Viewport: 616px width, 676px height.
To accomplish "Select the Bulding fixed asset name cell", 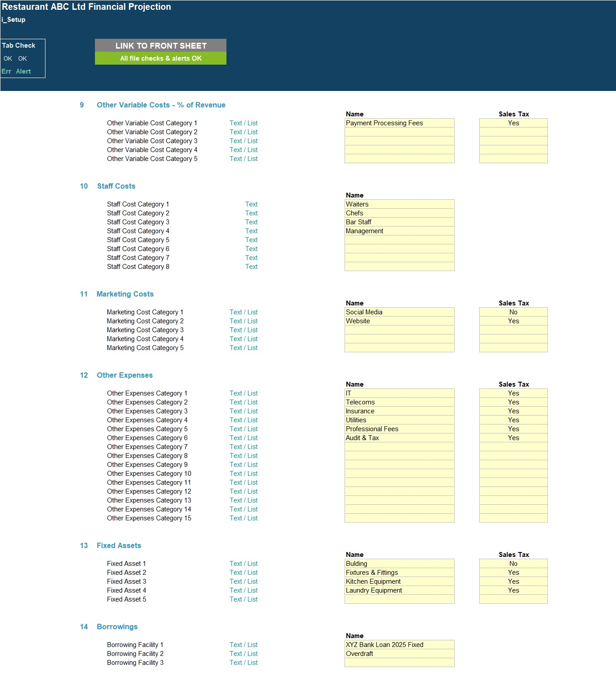I will [x=399, y=564].
